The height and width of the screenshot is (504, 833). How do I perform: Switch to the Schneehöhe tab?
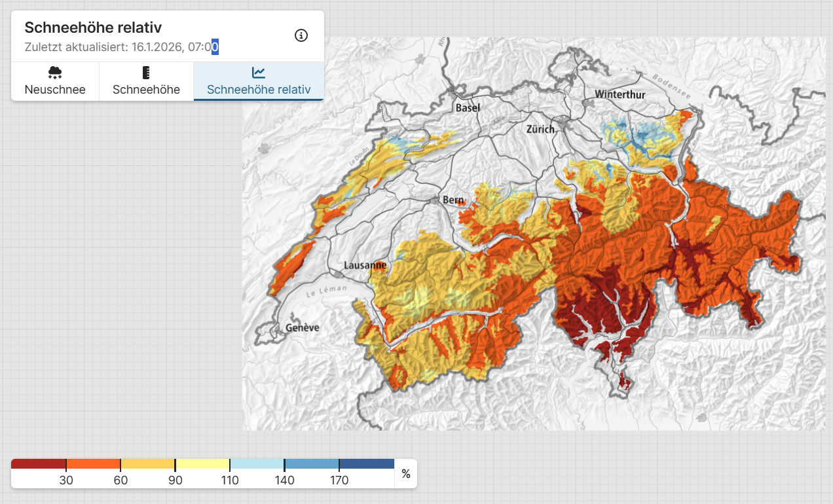coord(146,82)
